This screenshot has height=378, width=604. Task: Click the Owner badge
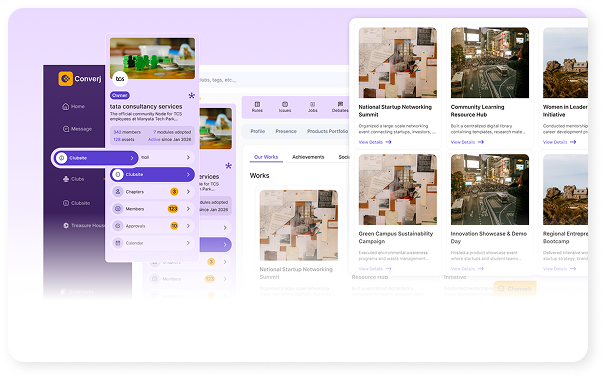[120, 95]
